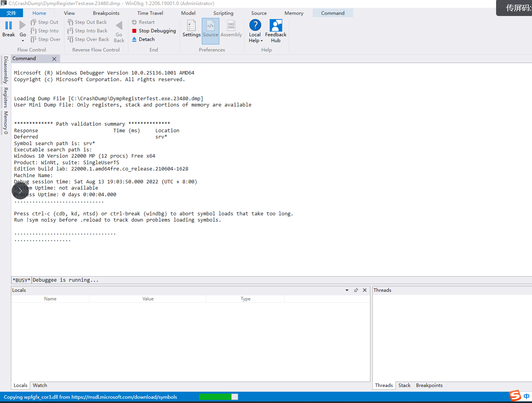The width and height of the screenshot is (532, 403).
Task: Open the Registers side panel
Action: [x=5, y=97]
